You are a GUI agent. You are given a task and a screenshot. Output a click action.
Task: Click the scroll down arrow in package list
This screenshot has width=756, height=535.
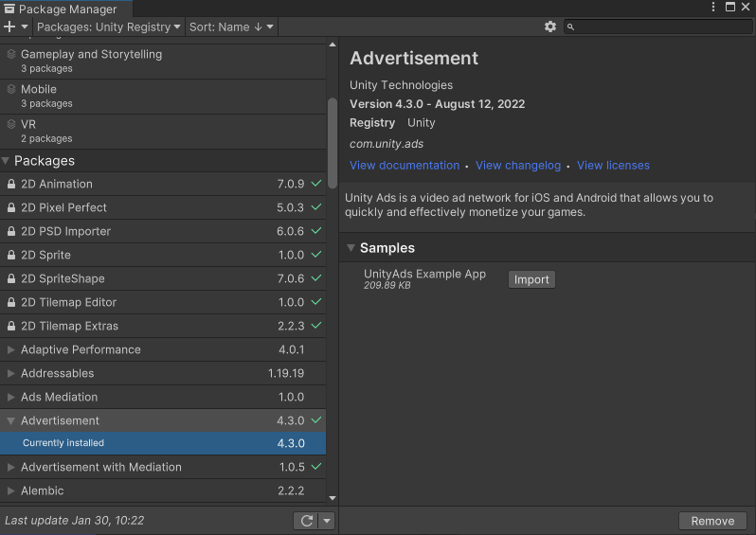333,498
